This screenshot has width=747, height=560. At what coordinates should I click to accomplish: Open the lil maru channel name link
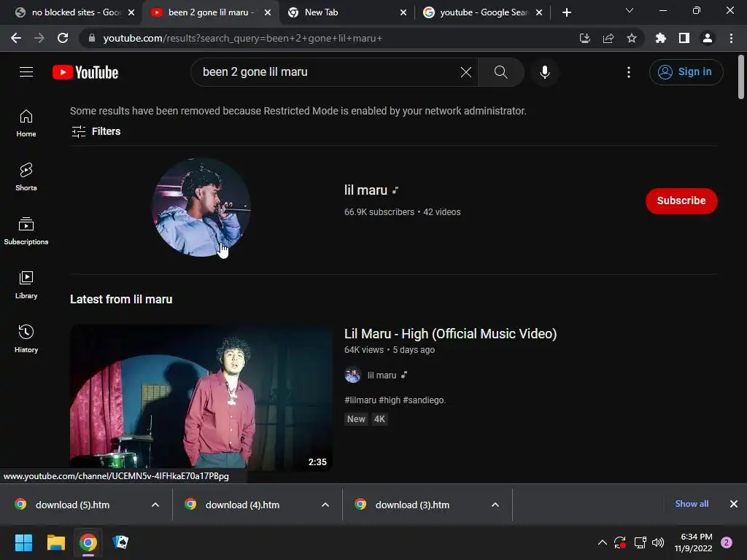[365, 190]
